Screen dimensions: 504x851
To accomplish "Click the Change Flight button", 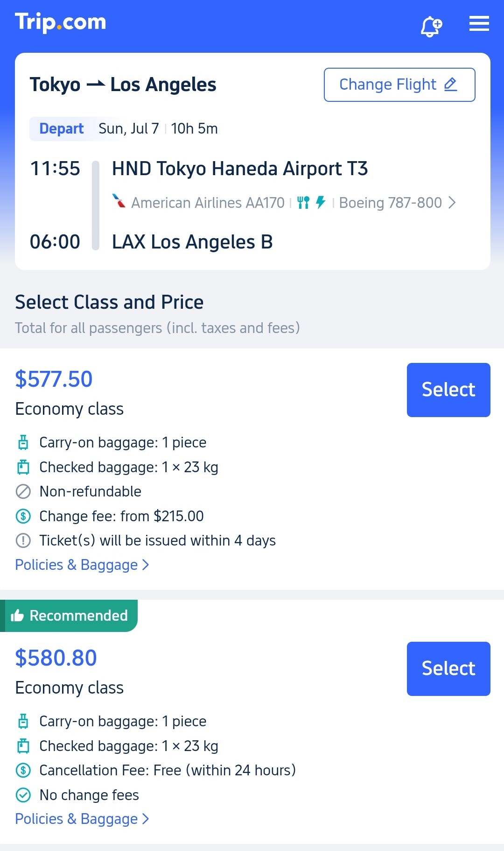I will [399, 85].
